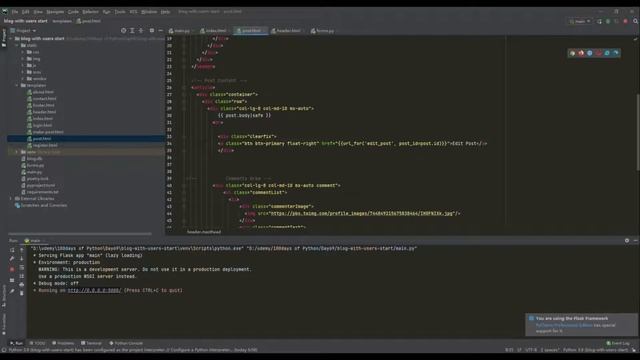640x360 pixels.
Task: Click the pin tab icon in Run panel
Action: point(12,291)
